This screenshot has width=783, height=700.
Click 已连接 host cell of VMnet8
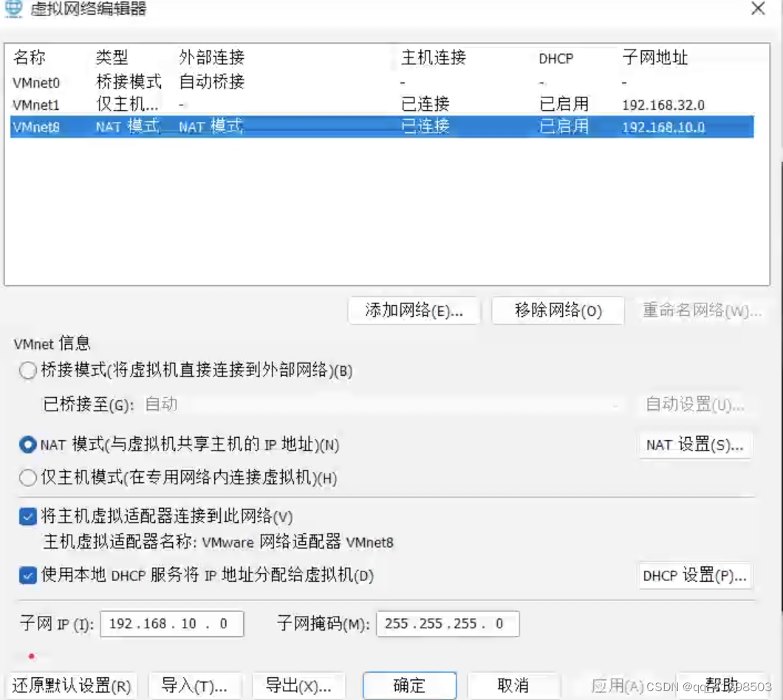tap(425, 126)
